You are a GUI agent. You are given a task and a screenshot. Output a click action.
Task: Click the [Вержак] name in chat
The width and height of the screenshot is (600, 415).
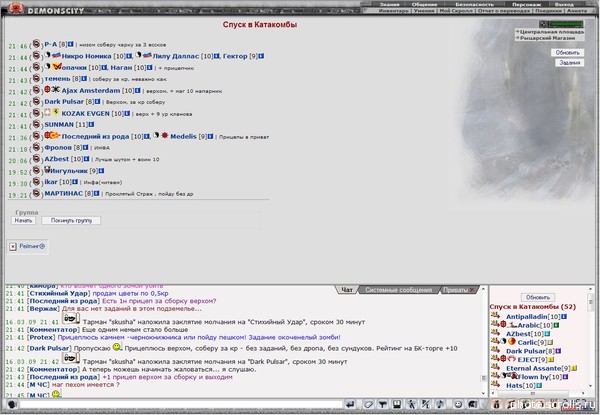coord(43,309)
